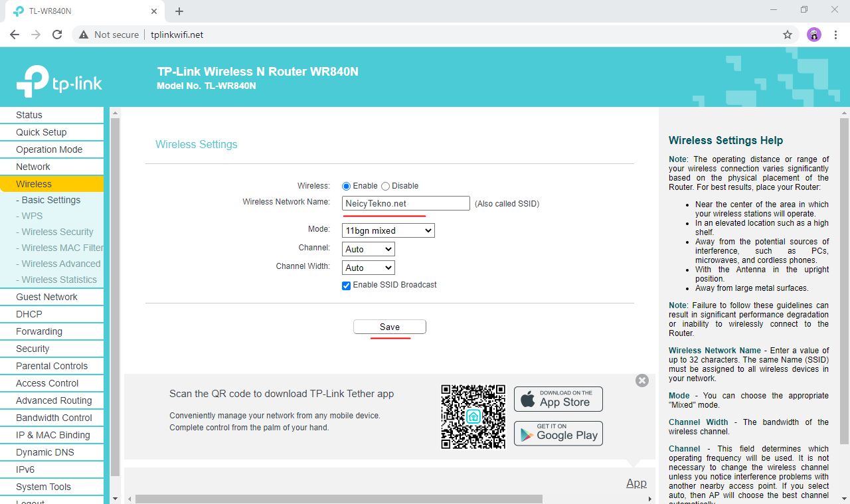Open the Chrome three-dot menu
This screenshot has width=850, height=504.
pos(835,35)
